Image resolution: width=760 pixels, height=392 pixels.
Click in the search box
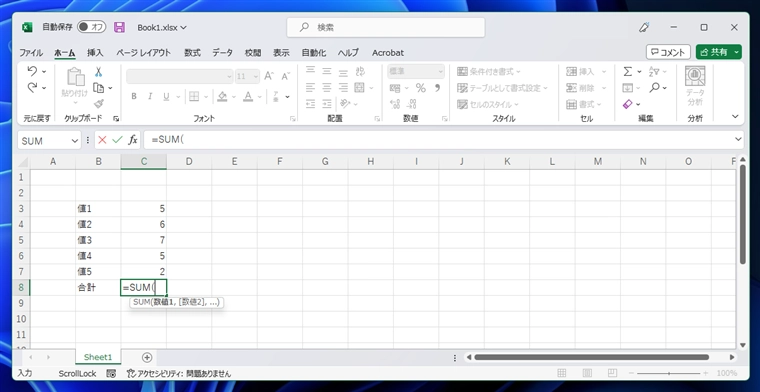coord(386,28)
